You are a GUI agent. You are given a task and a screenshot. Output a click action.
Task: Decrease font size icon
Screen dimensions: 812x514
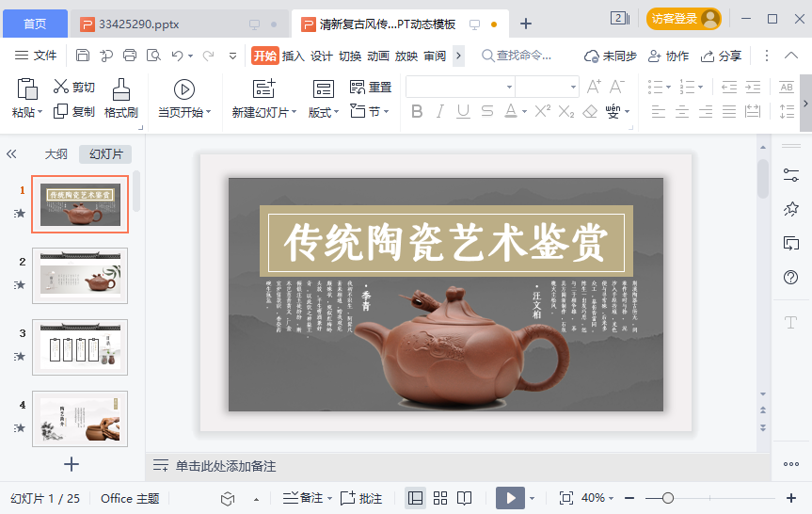point(617,87)
